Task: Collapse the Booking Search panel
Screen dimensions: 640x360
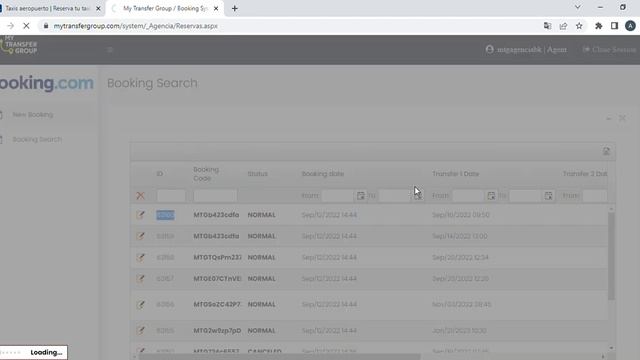Action: click(x=609, y=118)
